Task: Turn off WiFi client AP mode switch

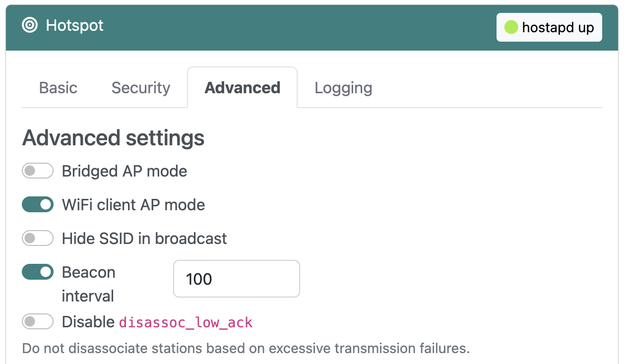Action: click(38, 205)
